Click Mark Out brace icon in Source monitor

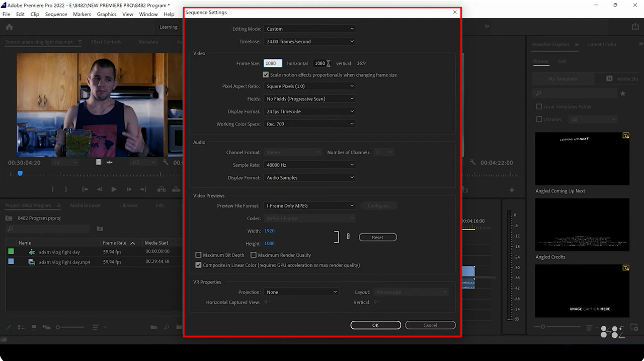pos(66,189)
